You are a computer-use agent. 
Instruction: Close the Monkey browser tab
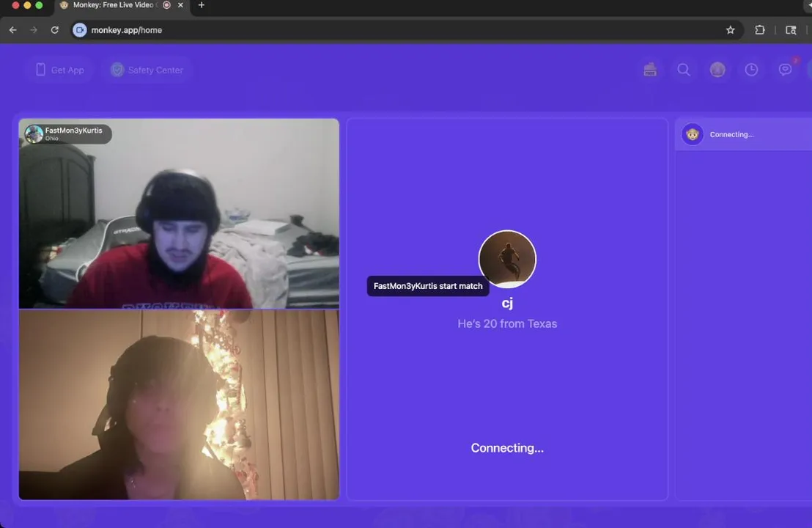180,5
